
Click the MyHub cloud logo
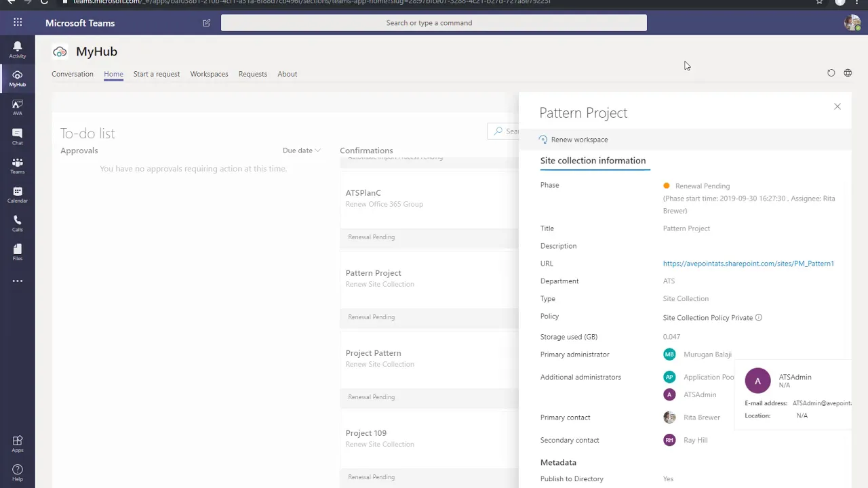pos(60,52)
